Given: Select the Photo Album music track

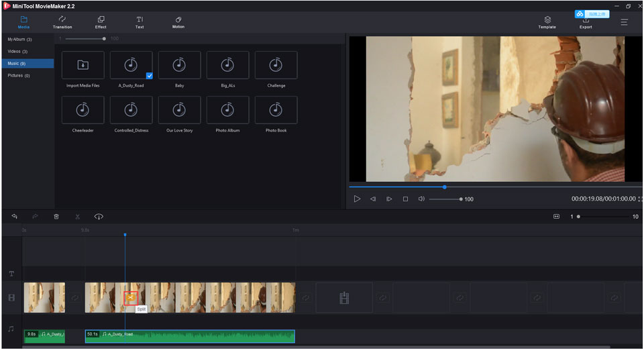Looking at the screenshot, I should click(x=227, y=110).
